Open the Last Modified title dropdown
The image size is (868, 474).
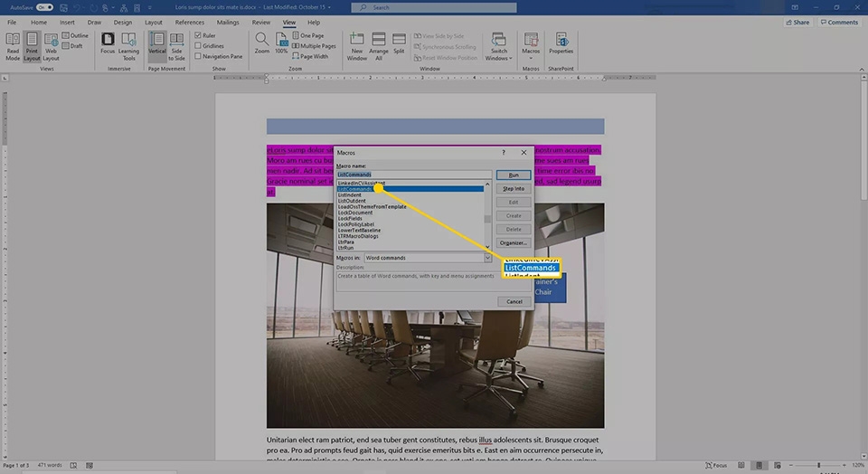coord(330,7)
